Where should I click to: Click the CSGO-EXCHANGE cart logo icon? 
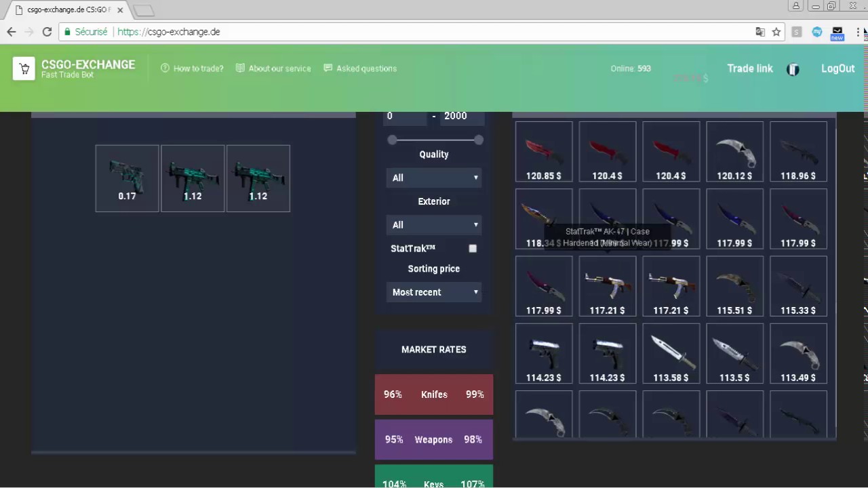pyautogui.click(x=24, y=68)
